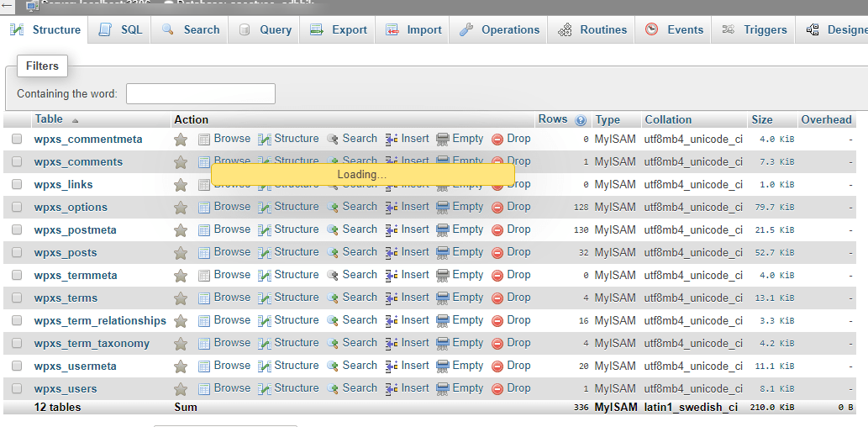Open the Query tab
Screen dimensions: 868x427
tap(265, 30)
